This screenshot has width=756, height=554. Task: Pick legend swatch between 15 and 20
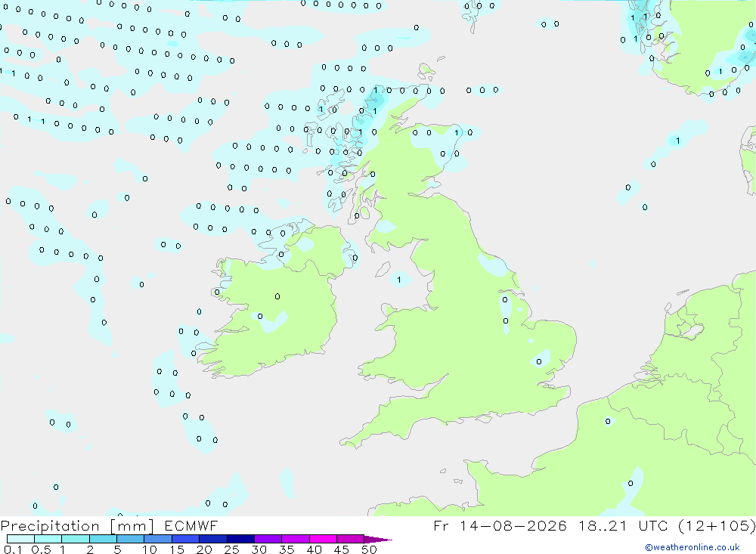pos(185,539)
